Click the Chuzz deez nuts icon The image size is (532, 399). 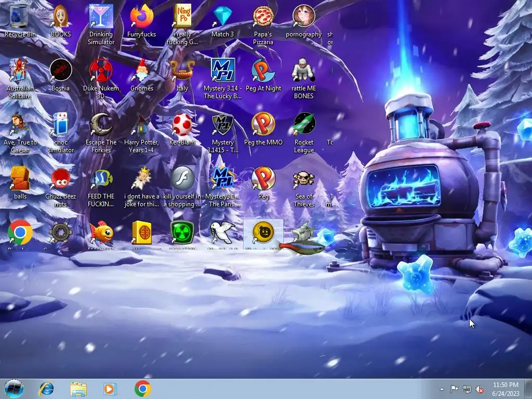click(60, 179)
